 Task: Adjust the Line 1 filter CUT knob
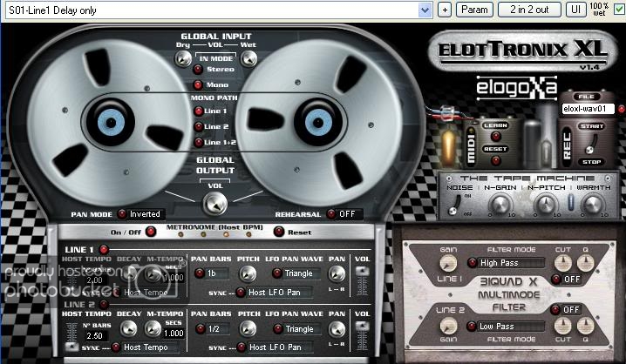click(x=563, y=263)
